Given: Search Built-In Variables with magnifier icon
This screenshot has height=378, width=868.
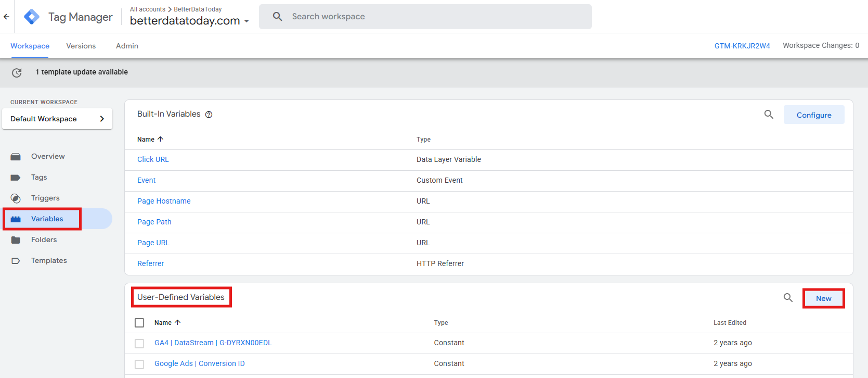Looking at the screenshot, I should coord(769,115).
